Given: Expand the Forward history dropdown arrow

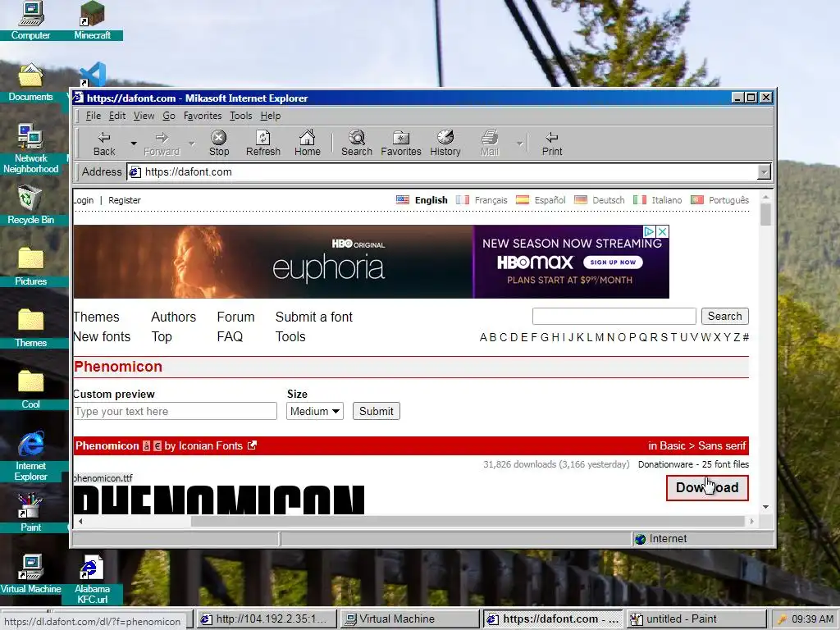Looking at the screenshot, I should [x=192, y=144].
